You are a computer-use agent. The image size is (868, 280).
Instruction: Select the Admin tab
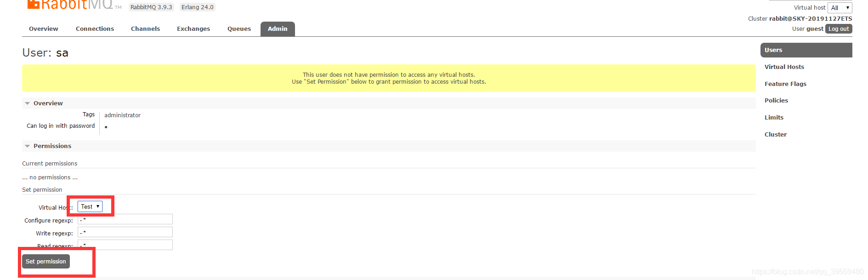(278, 29)
